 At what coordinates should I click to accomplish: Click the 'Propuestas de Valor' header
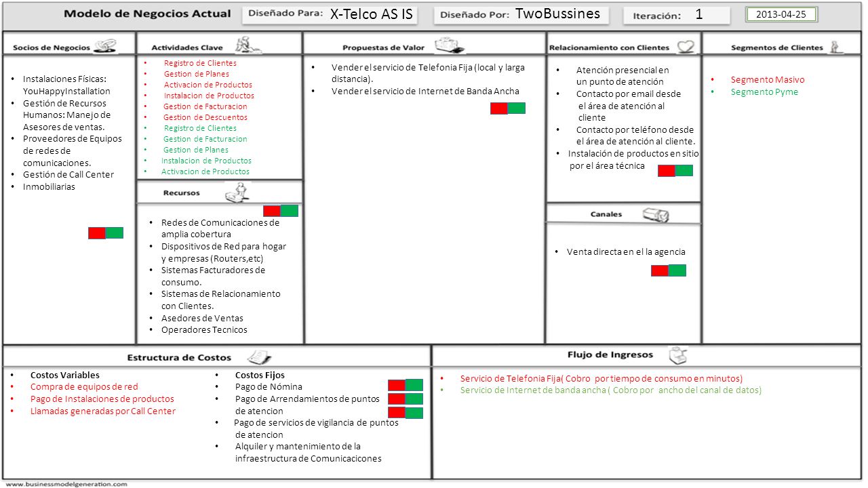(x=383, y=47)
